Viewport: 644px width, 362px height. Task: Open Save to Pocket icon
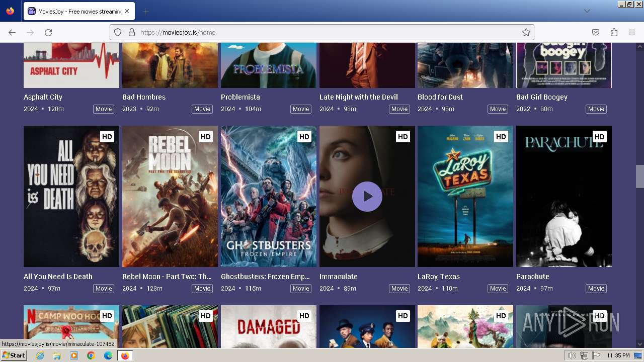pos(596,32)
